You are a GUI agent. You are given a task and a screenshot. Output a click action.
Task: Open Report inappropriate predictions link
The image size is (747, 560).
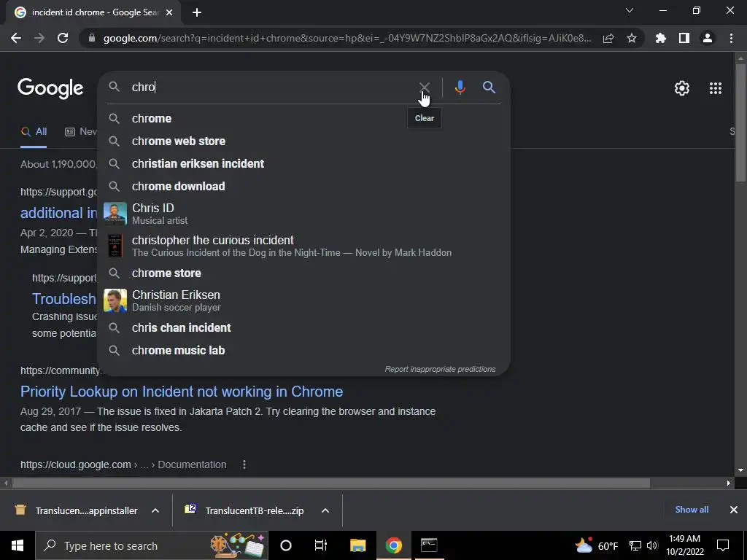click(x=440, y=369)
